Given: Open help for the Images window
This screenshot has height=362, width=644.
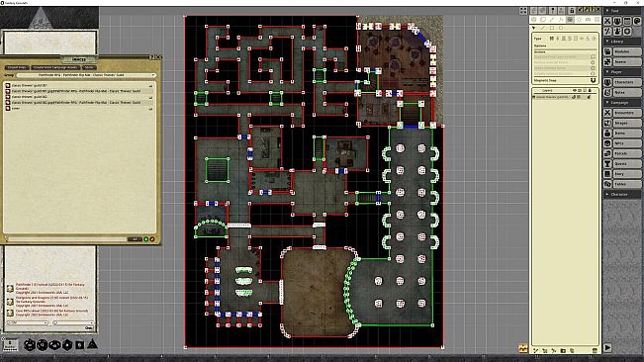Looking at the screenshot, I should click(152, 56).
